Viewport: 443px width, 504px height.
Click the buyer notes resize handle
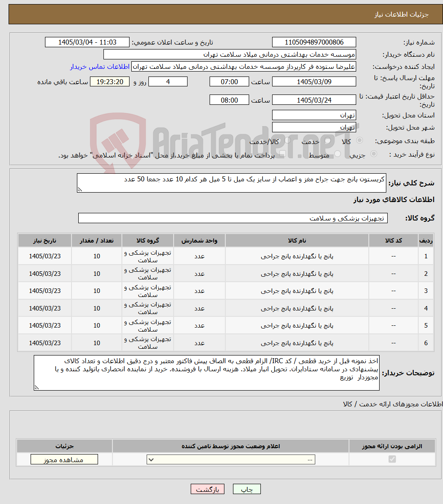coord(36,387)
